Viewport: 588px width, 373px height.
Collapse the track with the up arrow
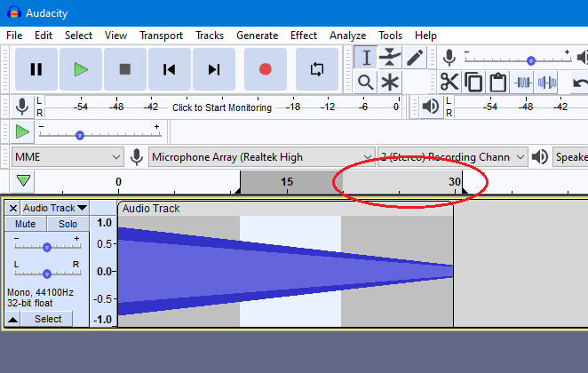point(12,319)
